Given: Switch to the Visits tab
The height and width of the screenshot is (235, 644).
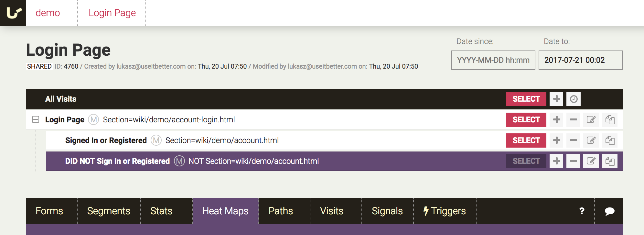Looking at the screenshot, I should 336,211.
